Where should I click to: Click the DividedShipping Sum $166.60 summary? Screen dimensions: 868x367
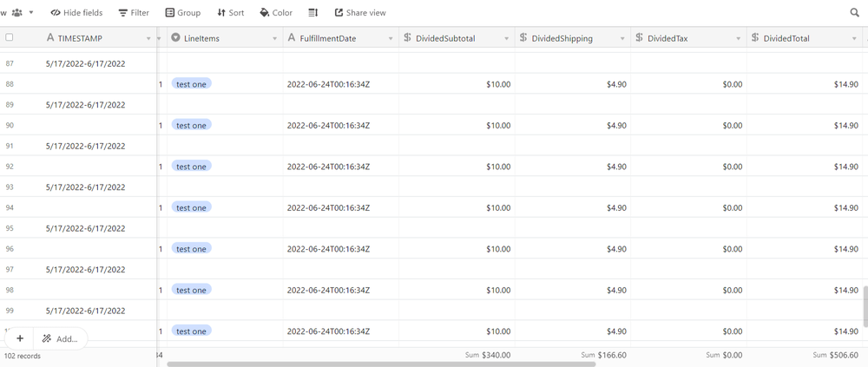click(603, 355)
